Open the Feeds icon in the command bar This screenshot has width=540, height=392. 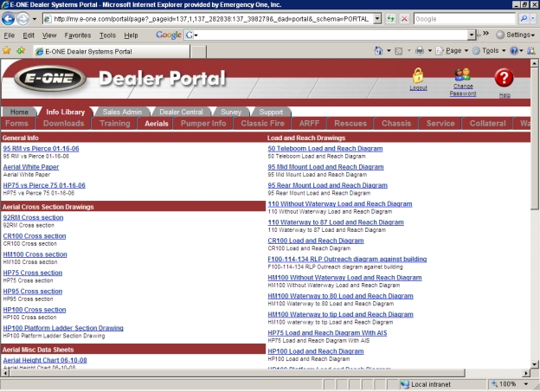(398, 51)
